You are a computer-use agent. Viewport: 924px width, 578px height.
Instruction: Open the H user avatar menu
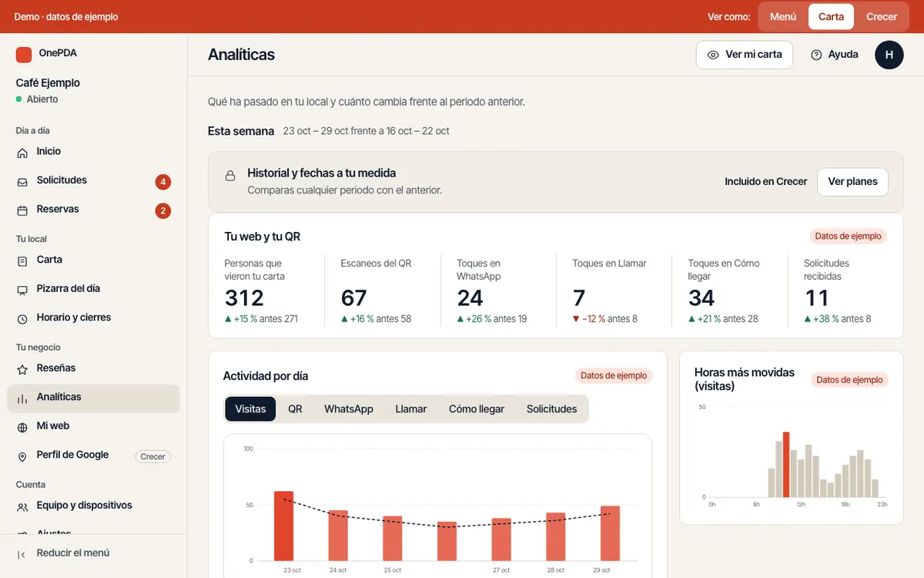[x=889, y=55]
